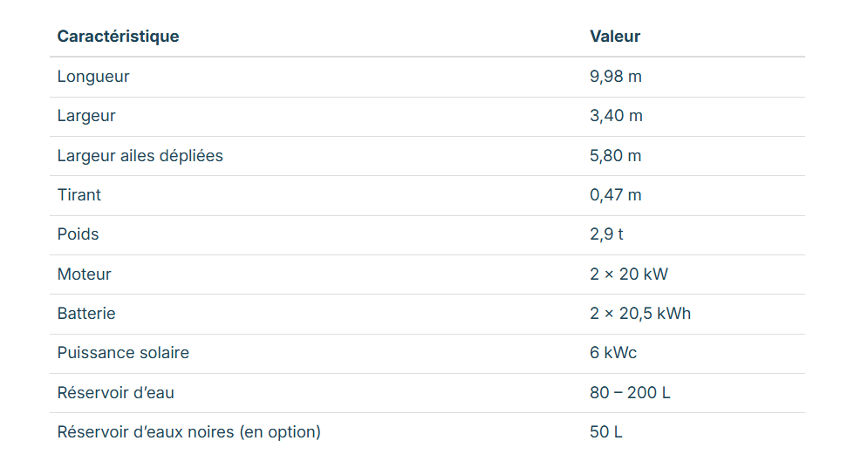Select the Puissance solaire label
The image size is (868, 461).
point(123,353)
